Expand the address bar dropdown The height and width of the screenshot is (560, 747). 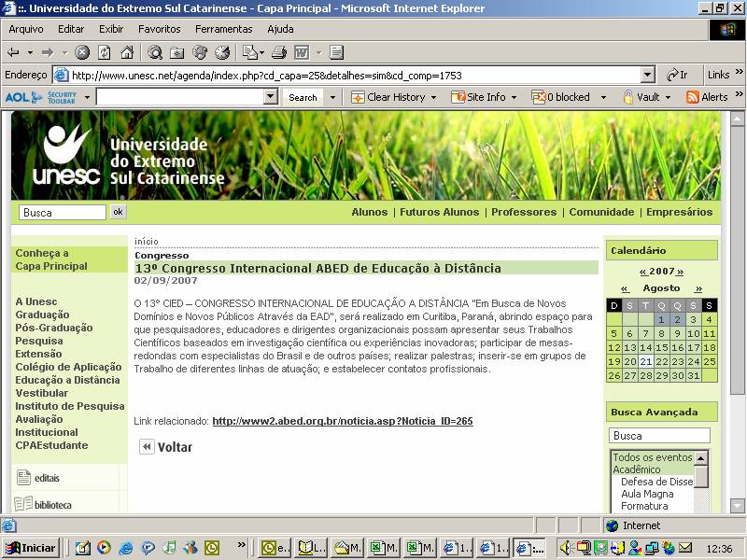[x=648, y=76]
